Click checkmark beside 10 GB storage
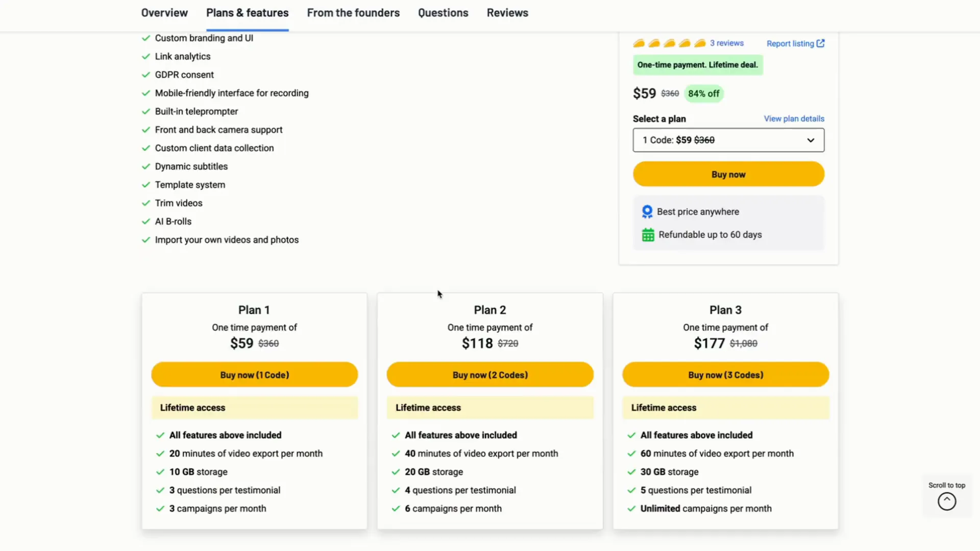 (160, 472)
